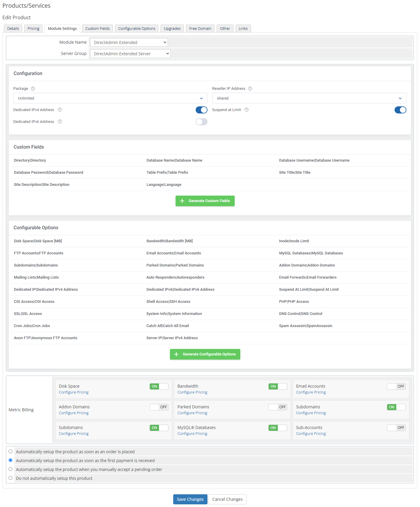Click plus icon on Generate Configurable Options
This screenshot has width=420, height=507.
pyautogui.click(x=176, y=354)
